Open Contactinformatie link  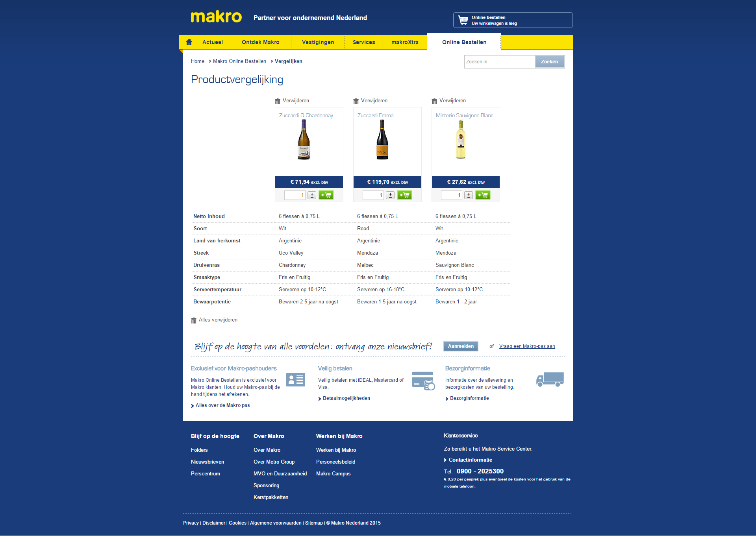[x=471, y=460]
